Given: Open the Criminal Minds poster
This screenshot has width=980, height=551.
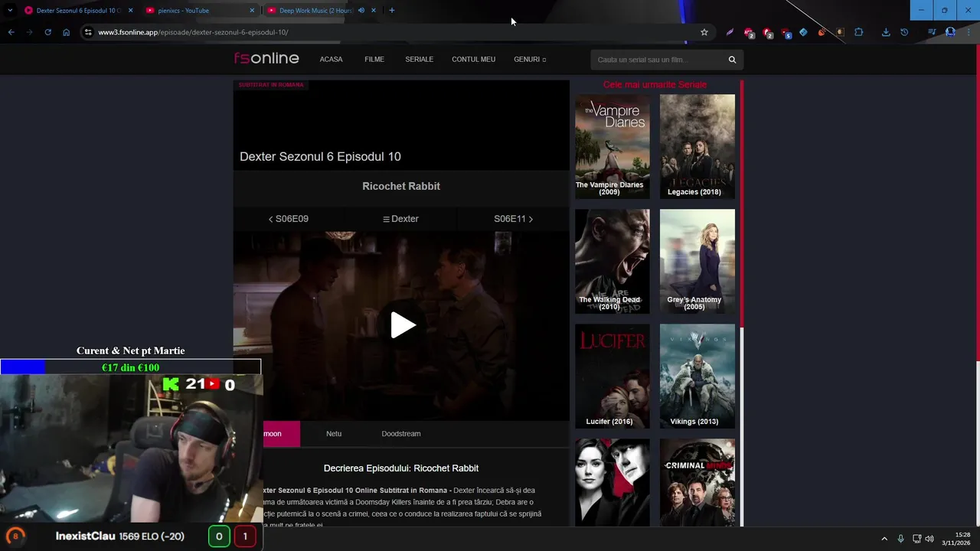Looking at the screenshot, I should point(697,482).
